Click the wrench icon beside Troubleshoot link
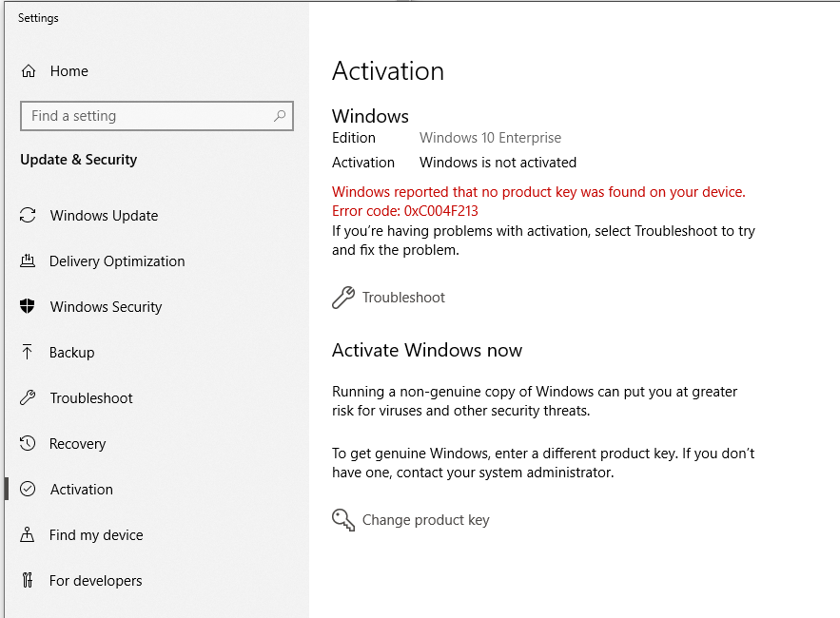840x618 pixels. click(x=343, y=298)
